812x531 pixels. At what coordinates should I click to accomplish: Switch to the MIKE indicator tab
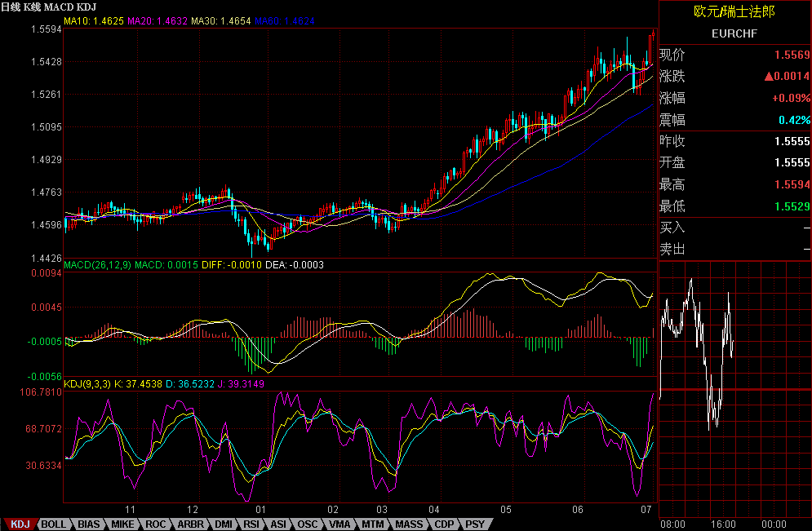pos(123,524)
